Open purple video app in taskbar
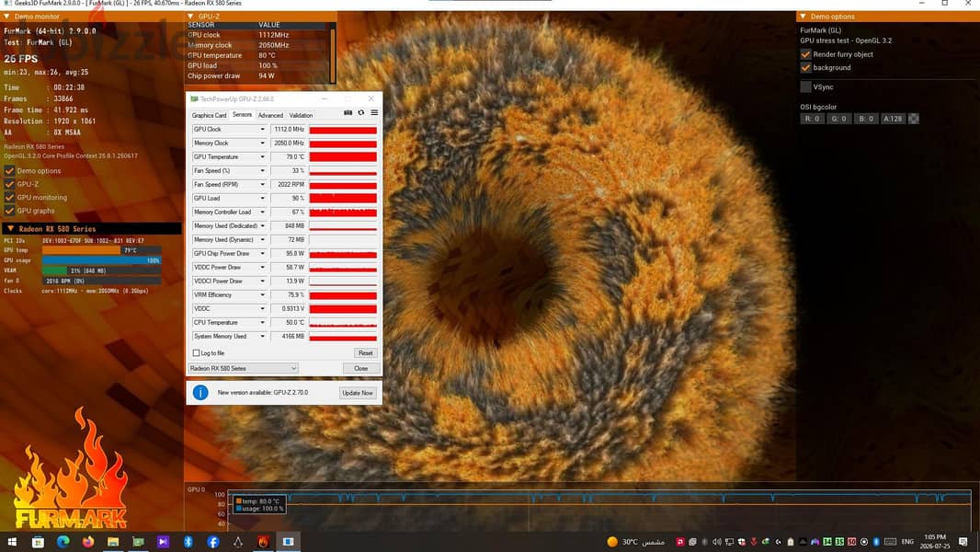Image resolution: width=980 pixels, height=552 pixels. point(163,542)
